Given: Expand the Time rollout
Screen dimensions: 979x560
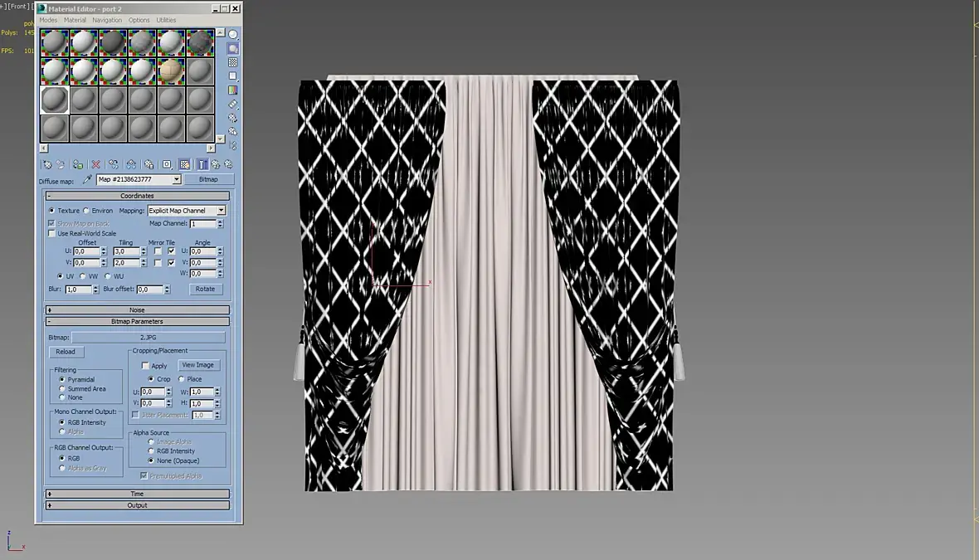Looking at the screenshot, I should (x=137, y=494).
